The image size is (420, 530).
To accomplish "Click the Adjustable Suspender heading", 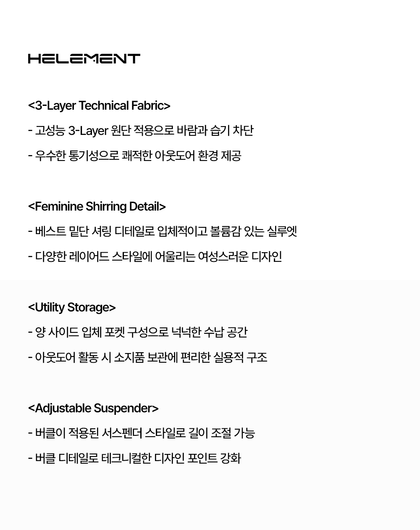I will [x=93, y=408].
